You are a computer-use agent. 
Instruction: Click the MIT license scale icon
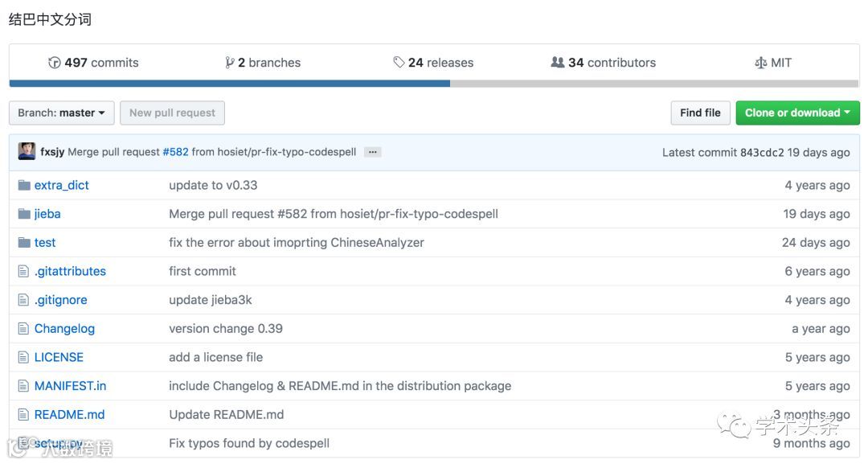760,63
